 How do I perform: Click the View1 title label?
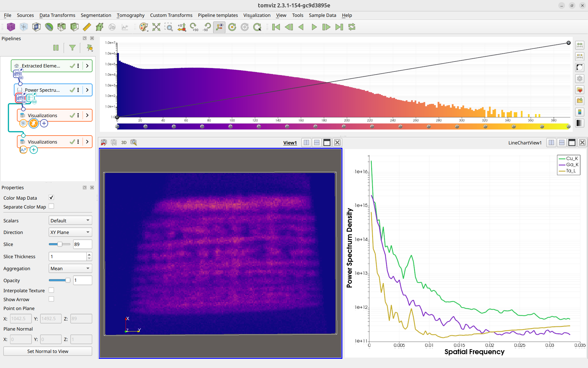290,143
